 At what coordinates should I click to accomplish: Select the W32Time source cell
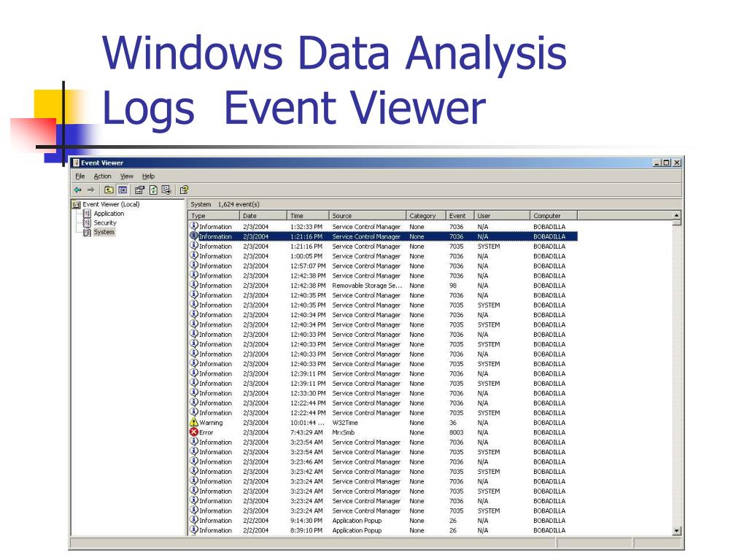point(345,423)
